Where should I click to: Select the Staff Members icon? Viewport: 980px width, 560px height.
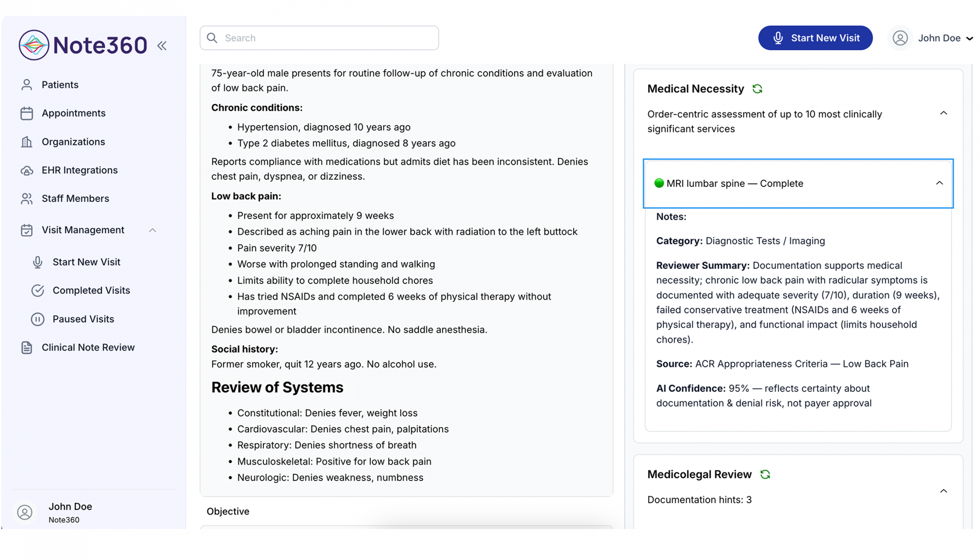point(26,199)
